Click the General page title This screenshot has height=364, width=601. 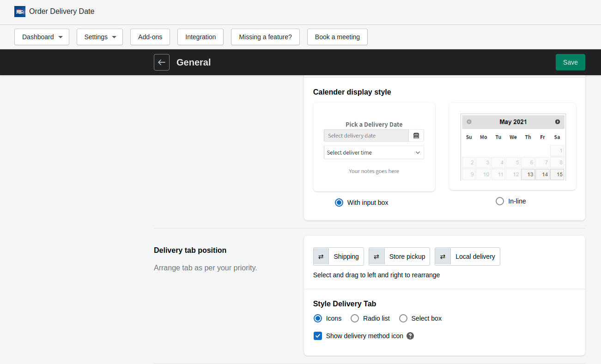pos(194,62)
